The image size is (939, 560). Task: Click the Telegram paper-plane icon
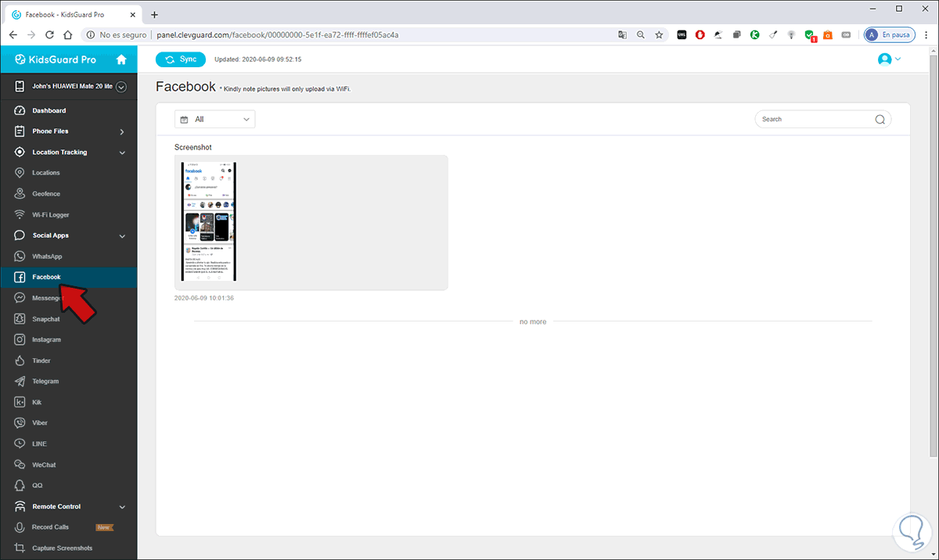(20, 381)
